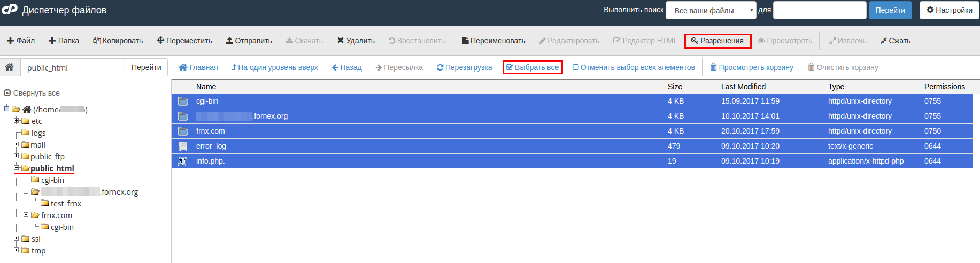The image size is (980, 263).
Task: Click the path Перейти button
Action: (146, 67)
